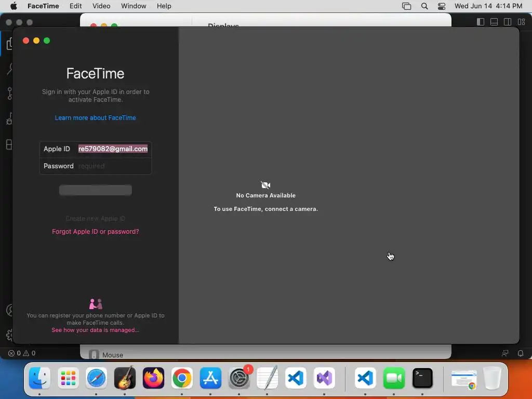Click the date and time clock
The height and width of the screenshot is (399, 532).
coord(488,6)
